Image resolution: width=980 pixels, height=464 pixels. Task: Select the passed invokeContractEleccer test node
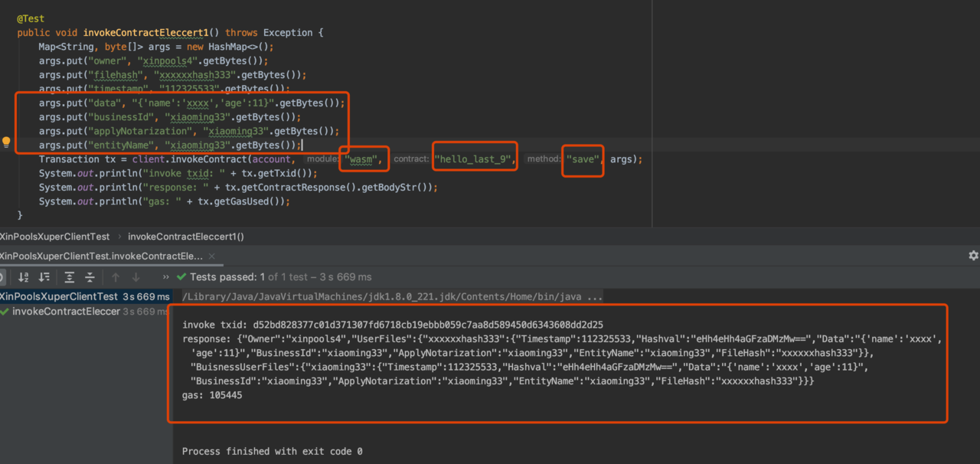pos(66,312)
